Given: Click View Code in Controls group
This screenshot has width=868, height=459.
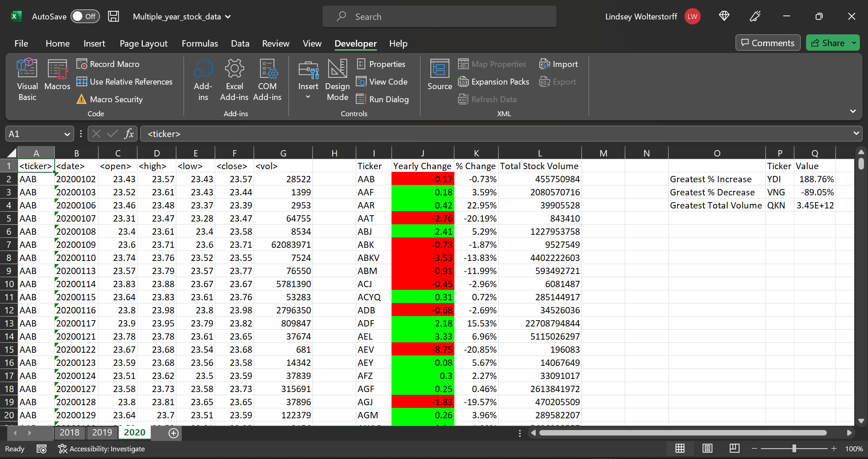Looking at the screenshot, I should point(382,82).
